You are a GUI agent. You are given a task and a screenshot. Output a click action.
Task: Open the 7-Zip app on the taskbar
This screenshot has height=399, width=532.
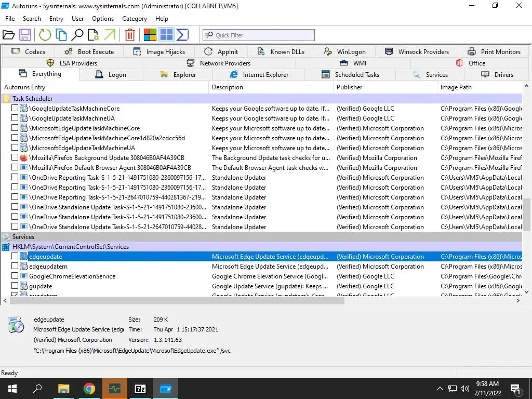click(140, 389)
